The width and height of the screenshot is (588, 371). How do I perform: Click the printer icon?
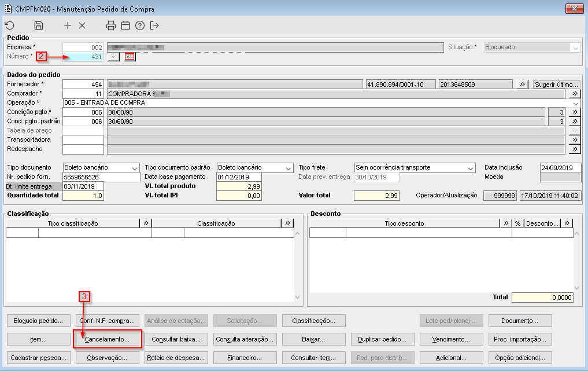110,25
